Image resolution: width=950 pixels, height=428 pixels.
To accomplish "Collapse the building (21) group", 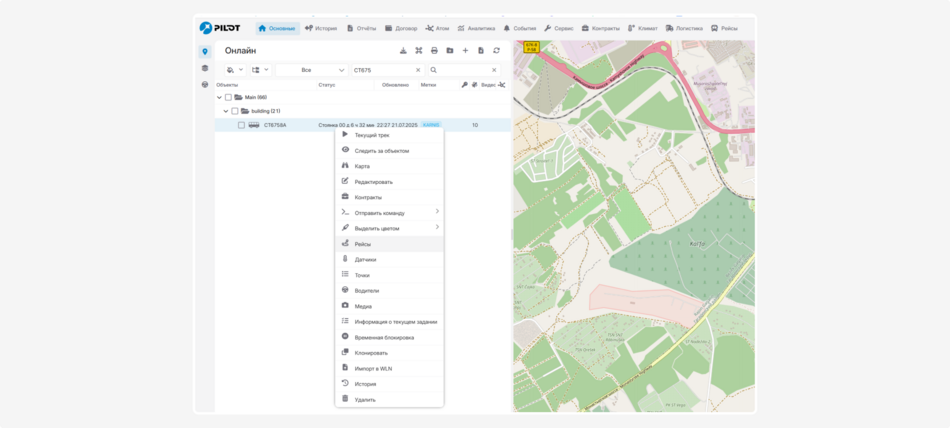I will pyautogui.click(x=226, y=111).
